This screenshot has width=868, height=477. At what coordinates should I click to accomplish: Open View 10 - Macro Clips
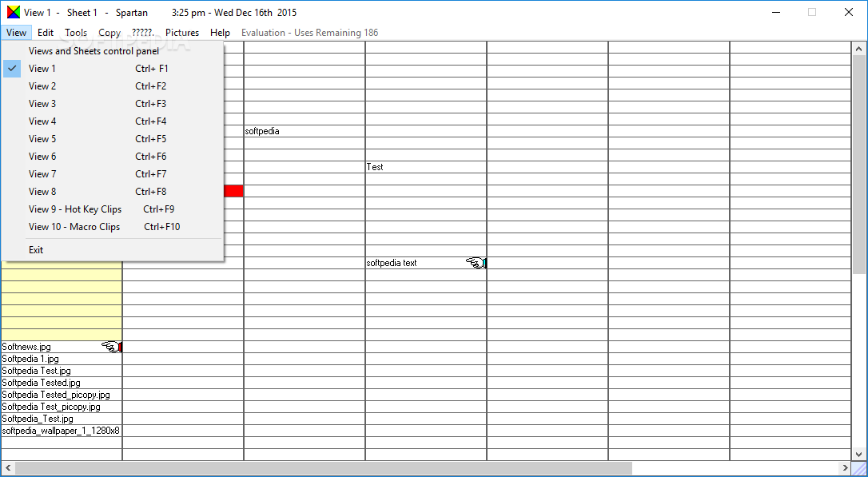(113, 227)
